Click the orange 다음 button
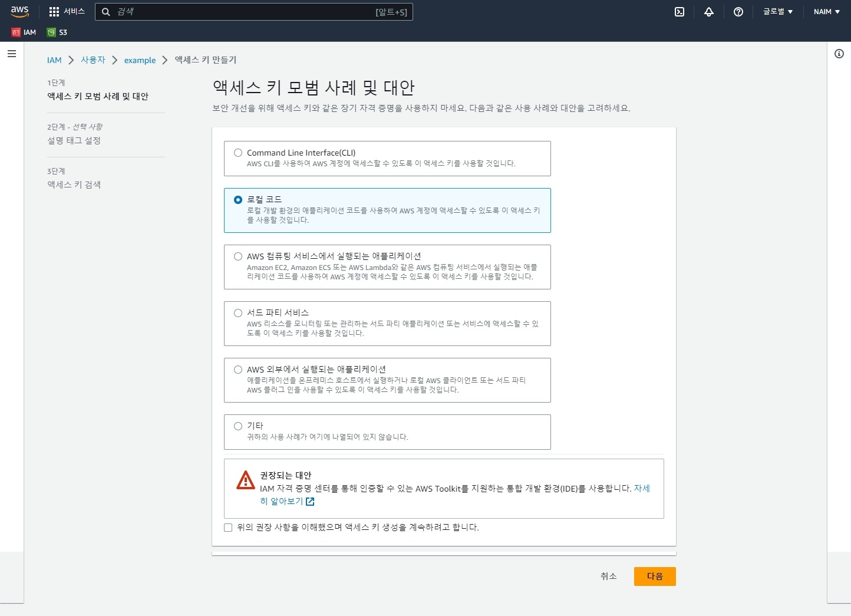This screenshot has width=851, height=616. 655,577
